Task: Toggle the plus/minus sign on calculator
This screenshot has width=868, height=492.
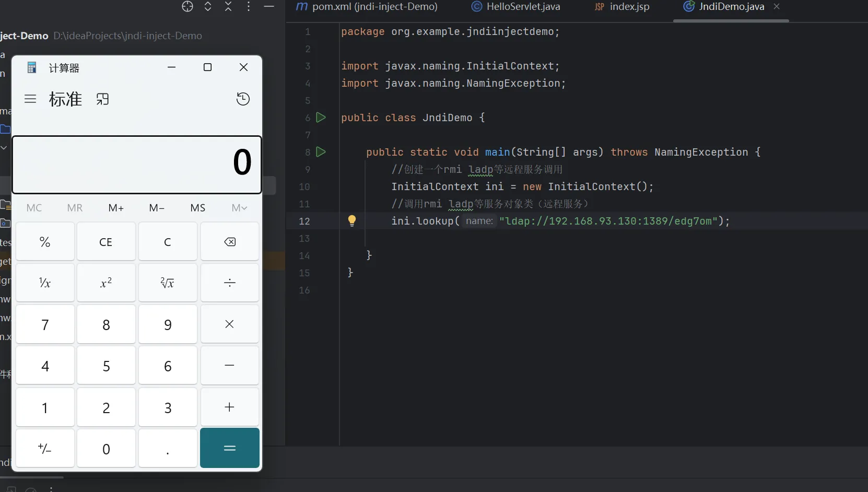Action: (45, 449)
